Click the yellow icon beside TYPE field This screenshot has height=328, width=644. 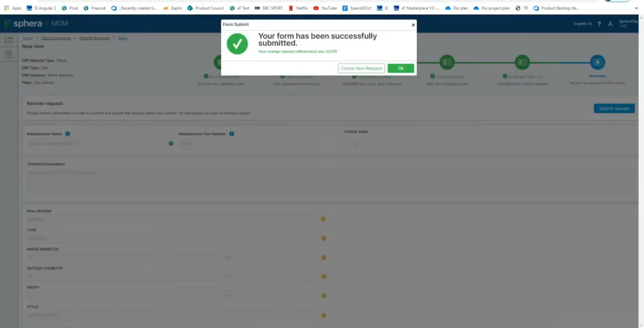(323, 238)
